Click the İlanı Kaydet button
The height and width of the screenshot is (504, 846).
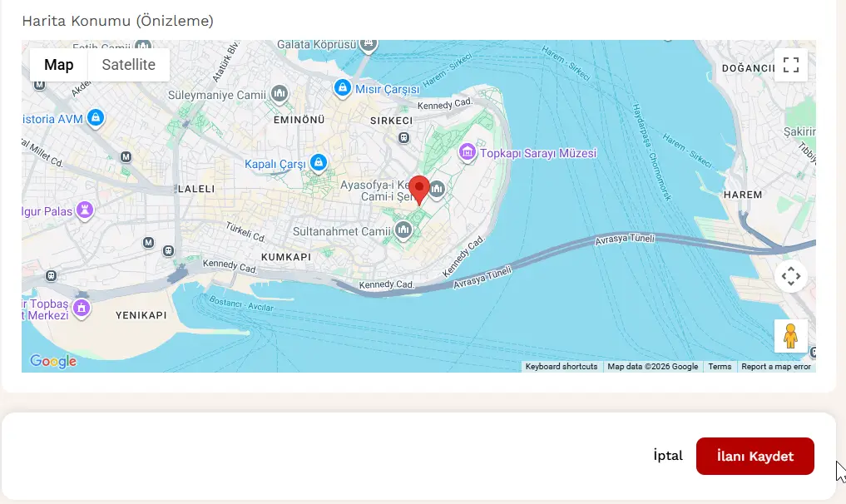click(754, 456)
